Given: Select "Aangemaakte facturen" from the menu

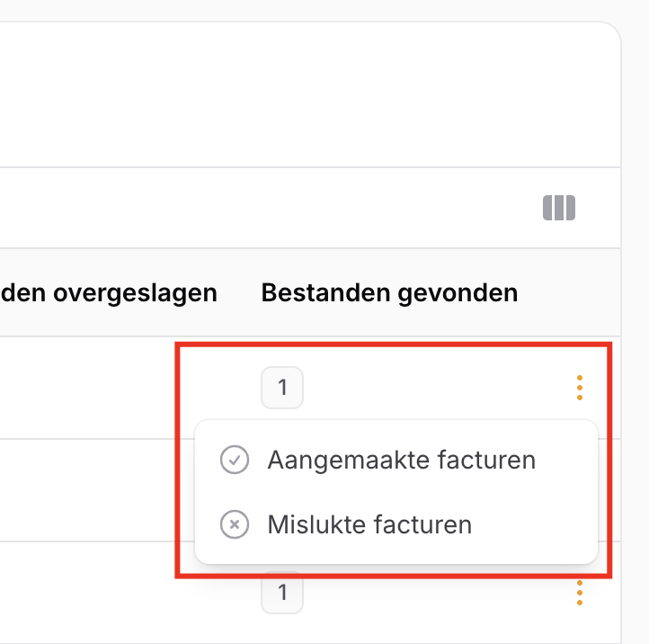Looking at the screenshot, I should (x=401, y=461).
